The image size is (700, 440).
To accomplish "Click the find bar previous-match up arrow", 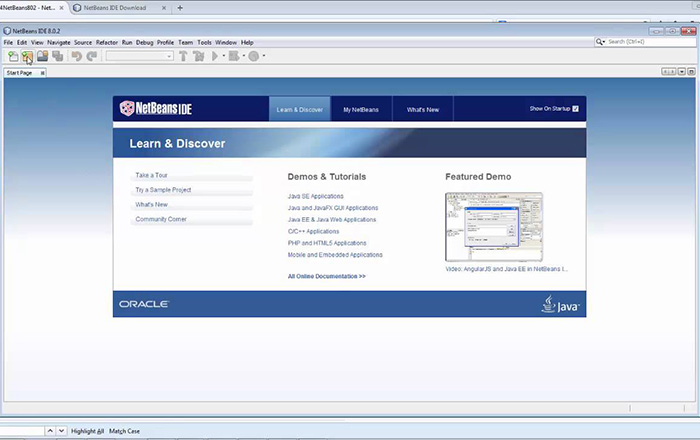I will click(x=50, y=431).
